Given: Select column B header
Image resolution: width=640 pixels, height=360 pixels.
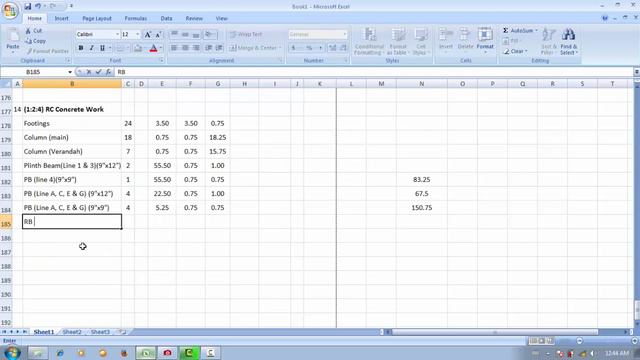Looking at the screenshot, I should tap(72, 84).
